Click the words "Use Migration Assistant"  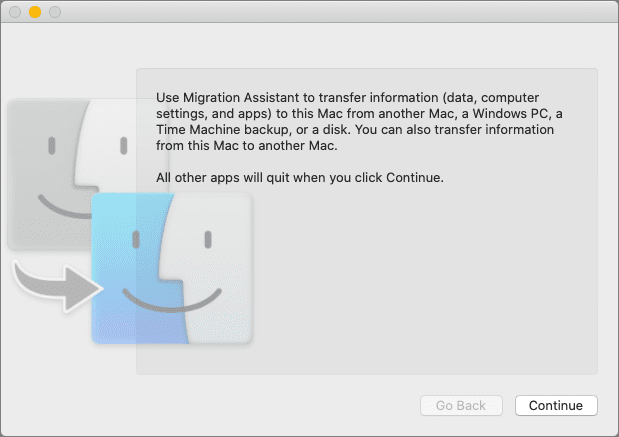click(x=218, y=97)
